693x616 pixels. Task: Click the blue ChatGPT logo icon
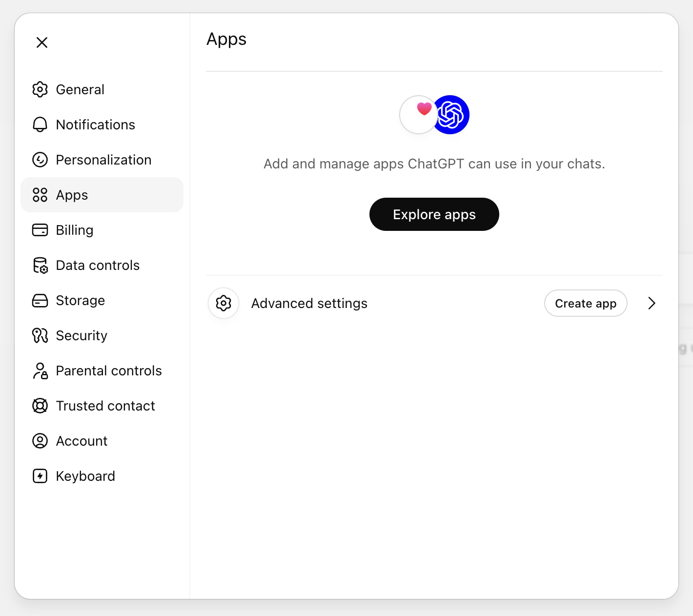[450, 115]
